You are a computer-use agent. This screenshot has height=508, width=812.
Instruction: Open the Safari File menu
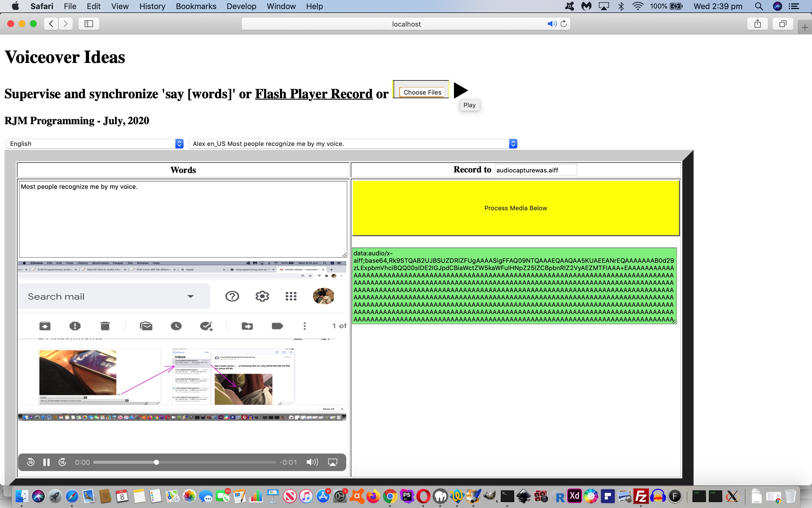click(70, 6)
